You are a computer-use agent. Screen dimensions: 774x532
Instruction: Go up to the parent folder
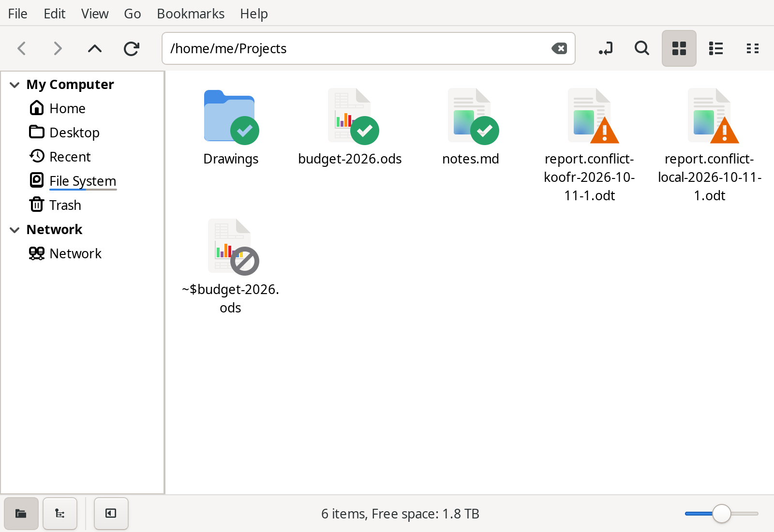tap(95, 48)
